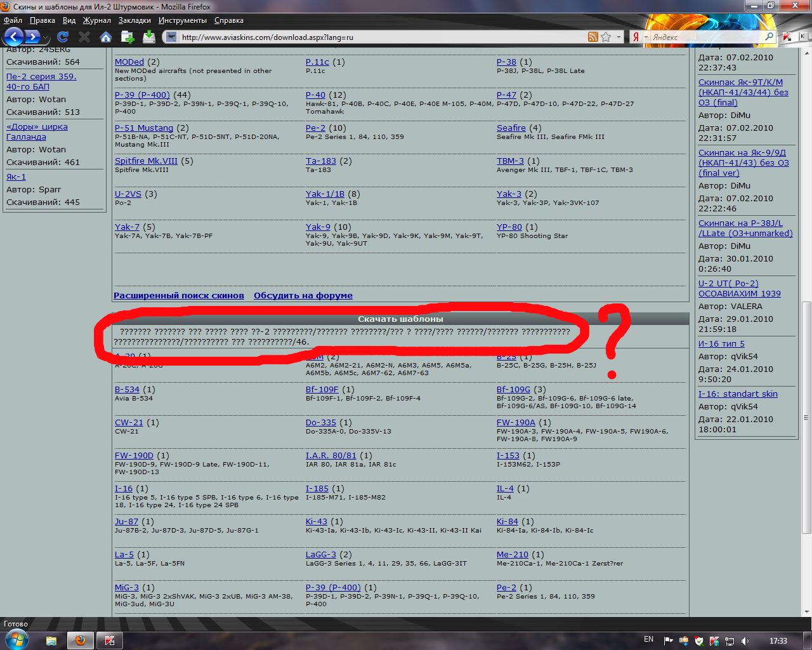The width and height of the screenshot is (812, 650).
Task: Open the Spitfire Mk.VIII skins link
Action: (147, 161)
